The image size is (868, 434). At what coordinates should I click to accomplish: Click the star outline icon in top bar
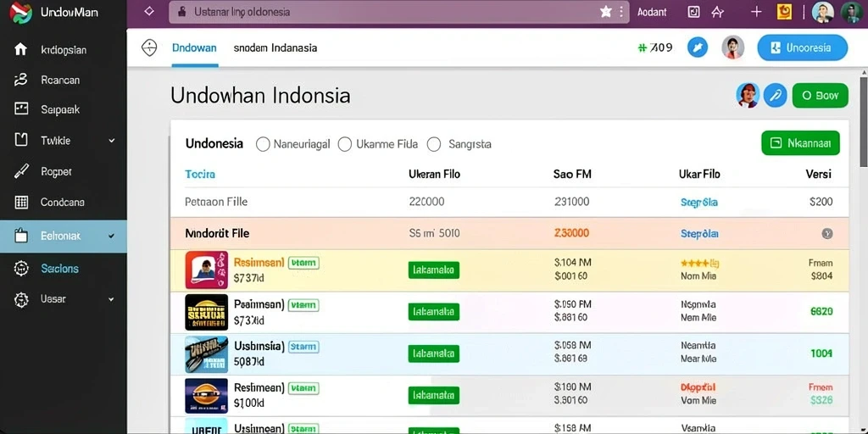click(717, 12)
